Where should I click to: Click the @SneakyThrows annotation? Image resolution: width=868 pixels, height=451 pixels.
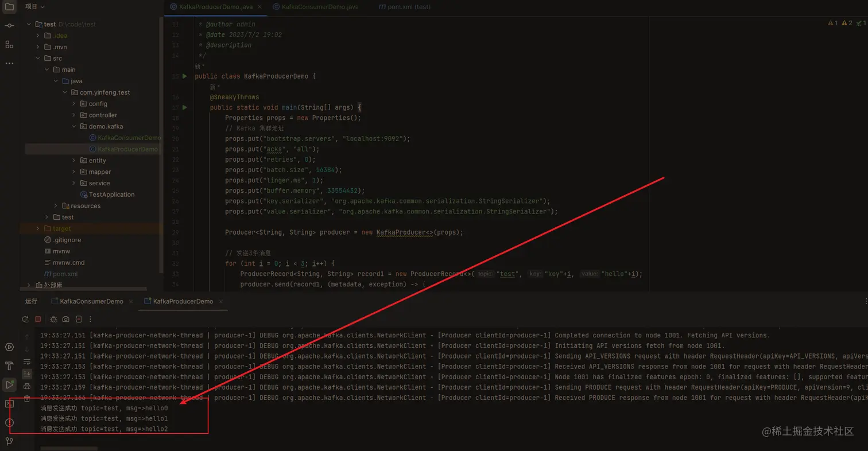(x=234, y=97)
